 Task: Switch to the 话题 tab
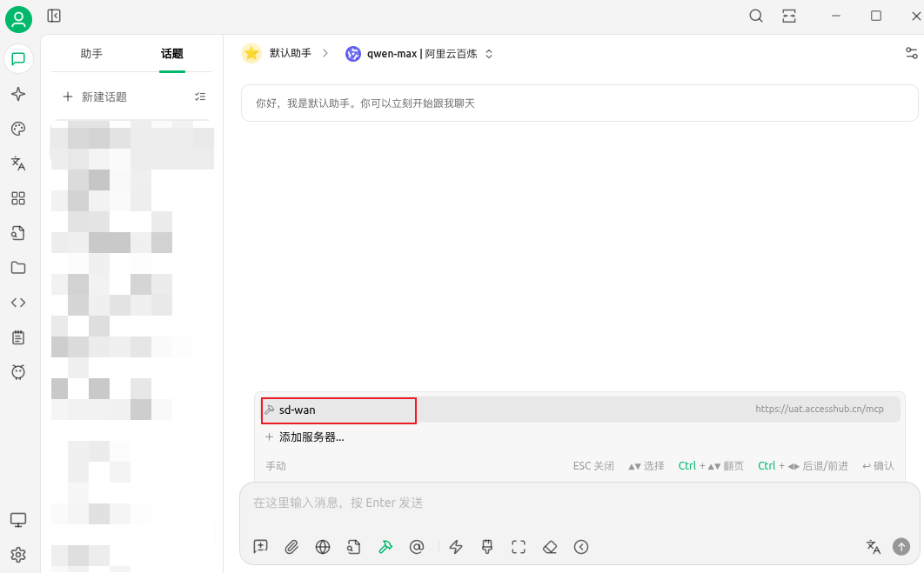[x=172, y=54]
